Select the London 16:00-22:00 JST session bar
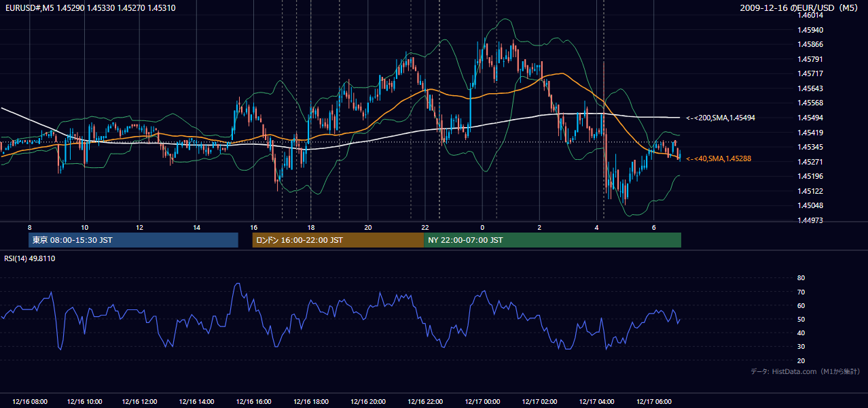The width and height of the screenshot is (868, 408). coord(338,240)
